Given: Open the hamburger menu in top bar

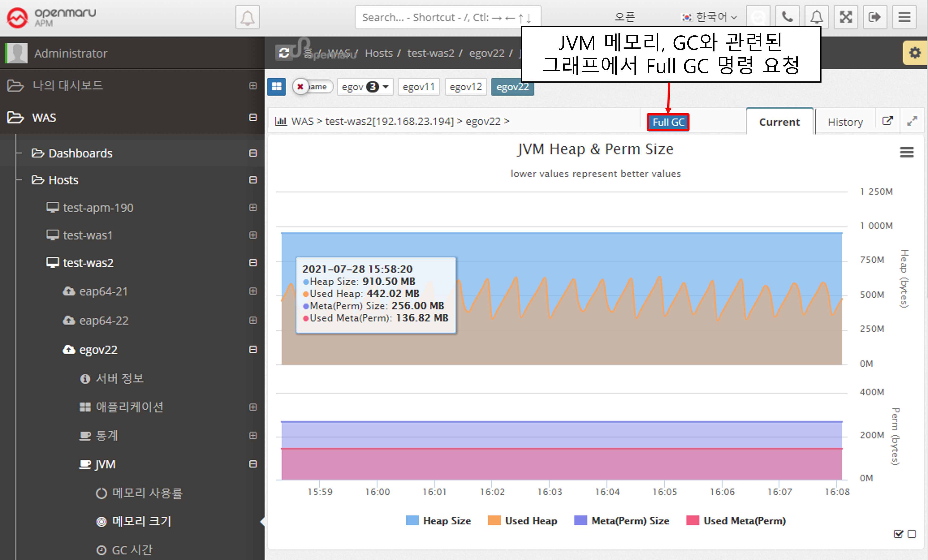Looking at the screenshot, I should pos(904,17).
